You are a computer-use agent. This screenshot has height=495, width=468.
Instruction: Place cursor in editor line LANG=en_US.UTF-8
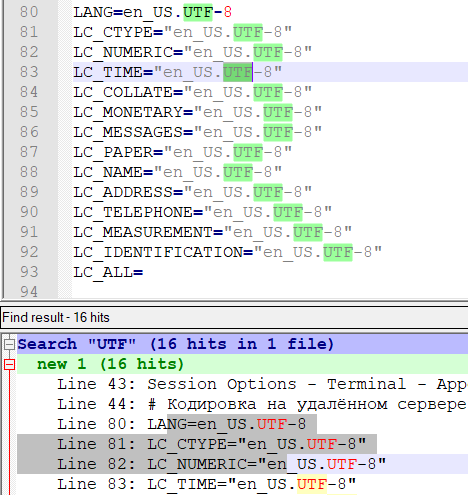tap(152, 12)
